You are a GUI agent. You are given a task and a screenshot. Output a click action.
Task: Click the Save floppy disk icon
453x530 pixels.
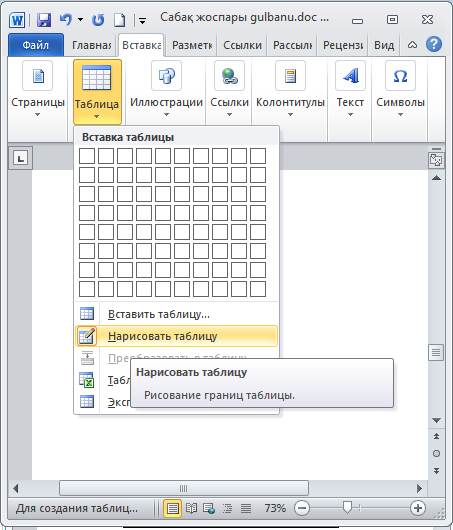[x=44, y=20]
